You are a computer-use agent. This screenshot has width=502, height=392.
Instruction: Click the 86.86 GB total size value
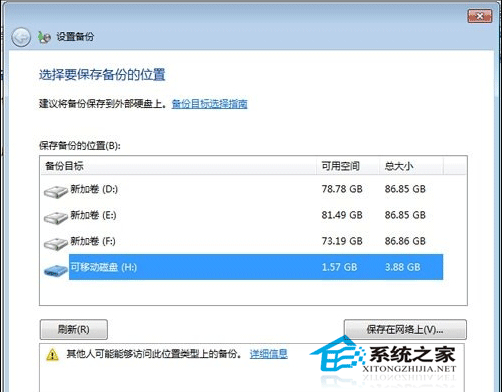tap(405, 241)
